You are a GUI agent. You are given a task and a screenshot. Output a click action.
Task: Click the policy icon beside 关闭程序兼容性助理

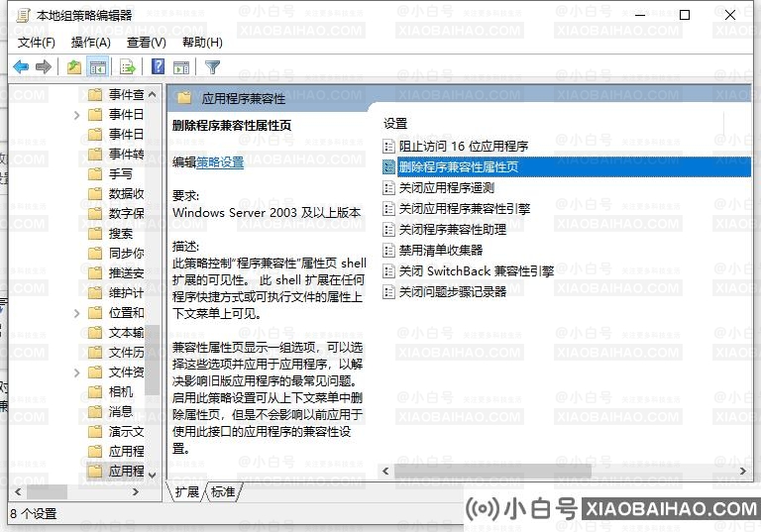(388, 230)
